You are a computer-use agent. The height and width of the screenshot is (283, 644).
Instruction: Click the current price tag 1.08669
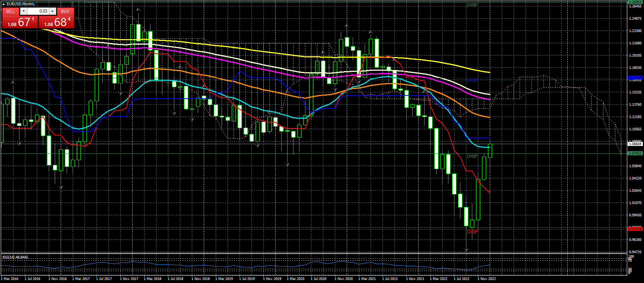(x=635, y=144)
